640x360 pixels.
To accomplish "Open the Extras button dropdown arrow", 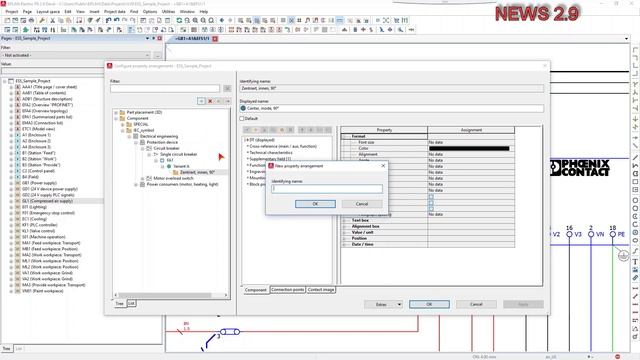I will coord(399,304).
